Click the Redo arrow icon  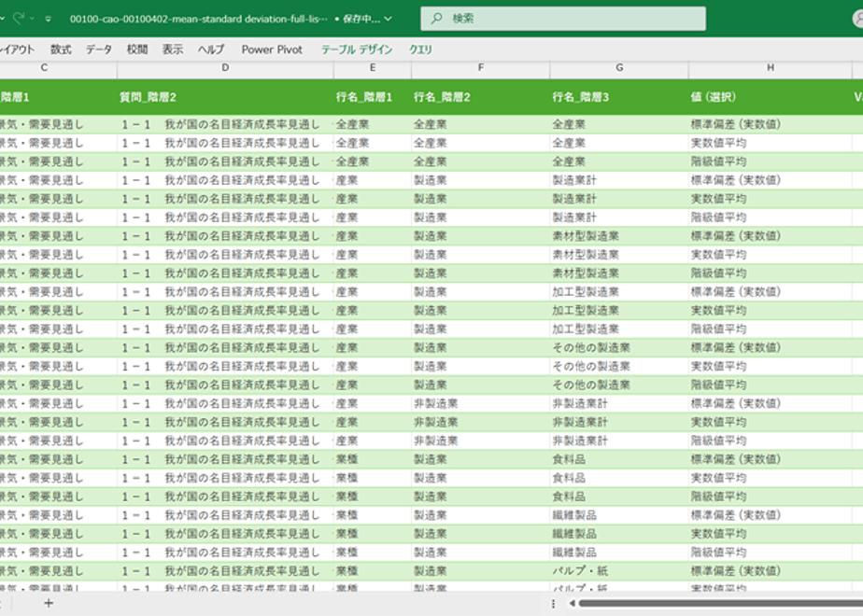(19, 18)
